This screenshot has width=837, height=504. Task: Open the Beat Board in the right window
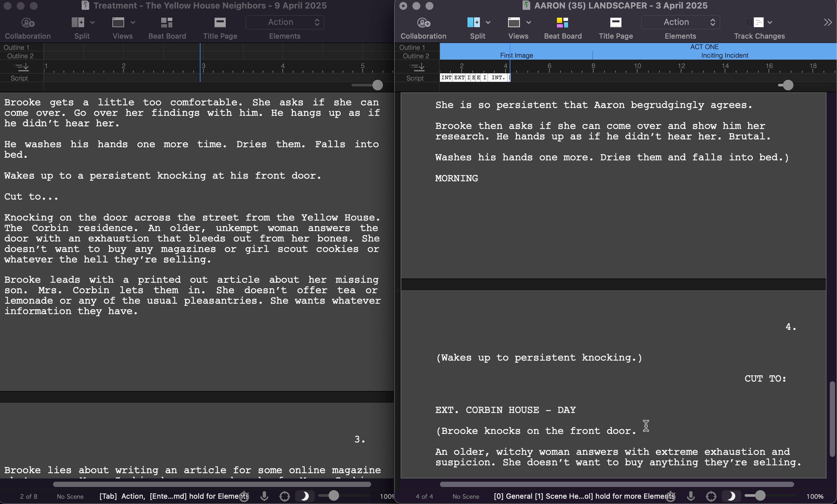tap(562, 23)
